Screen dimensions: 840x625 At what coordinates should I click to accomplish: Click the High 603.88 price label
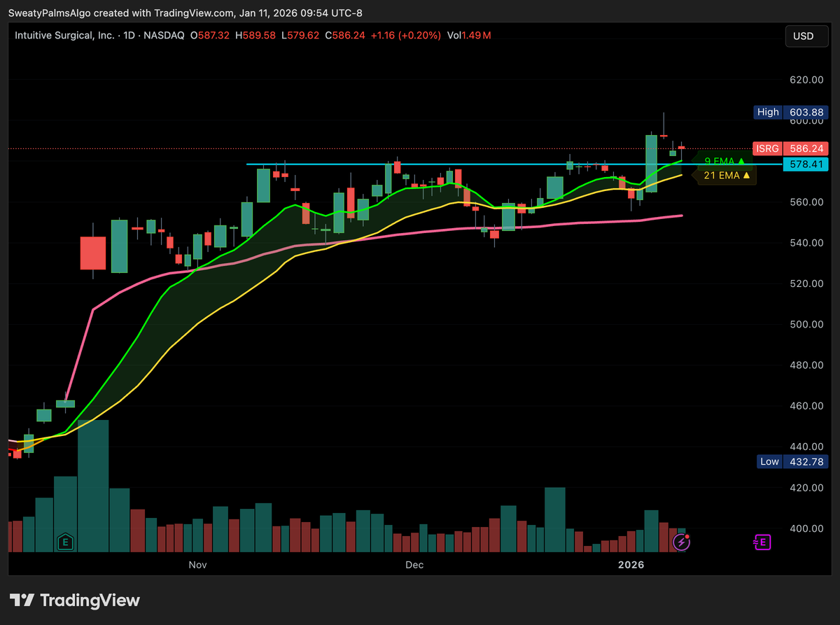pos(791,112)
